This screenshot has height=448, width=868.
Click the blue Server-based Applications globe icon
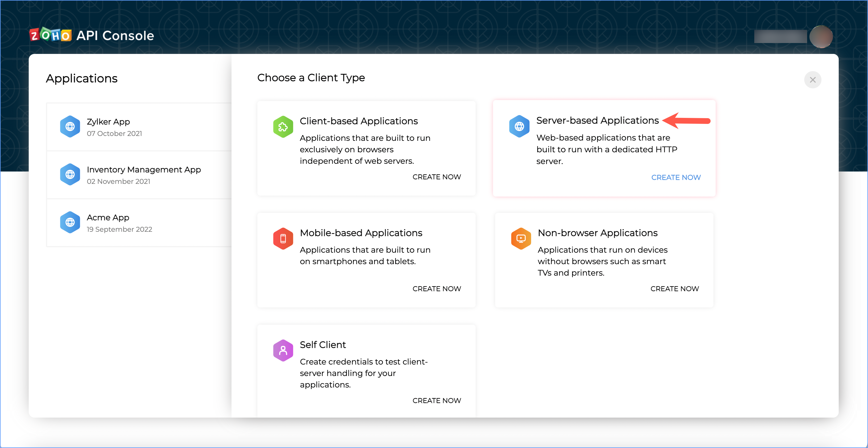coord(519,126)
